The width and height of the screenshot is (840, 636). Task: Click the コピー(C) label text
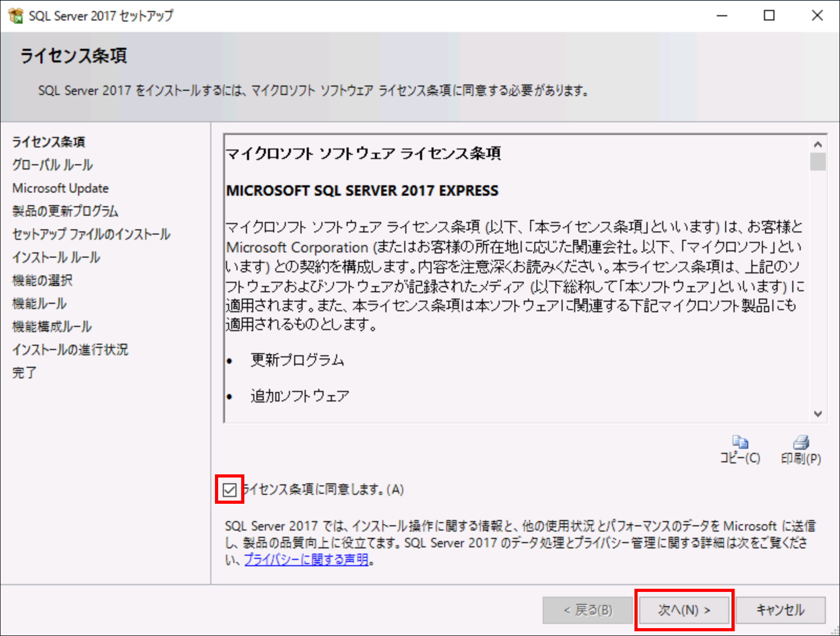[740, 458]
